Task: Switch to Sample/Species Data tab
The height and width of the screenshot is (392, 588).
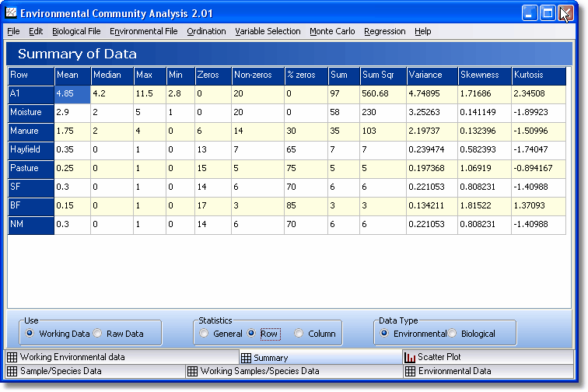Action: click(x=95, y=371)
